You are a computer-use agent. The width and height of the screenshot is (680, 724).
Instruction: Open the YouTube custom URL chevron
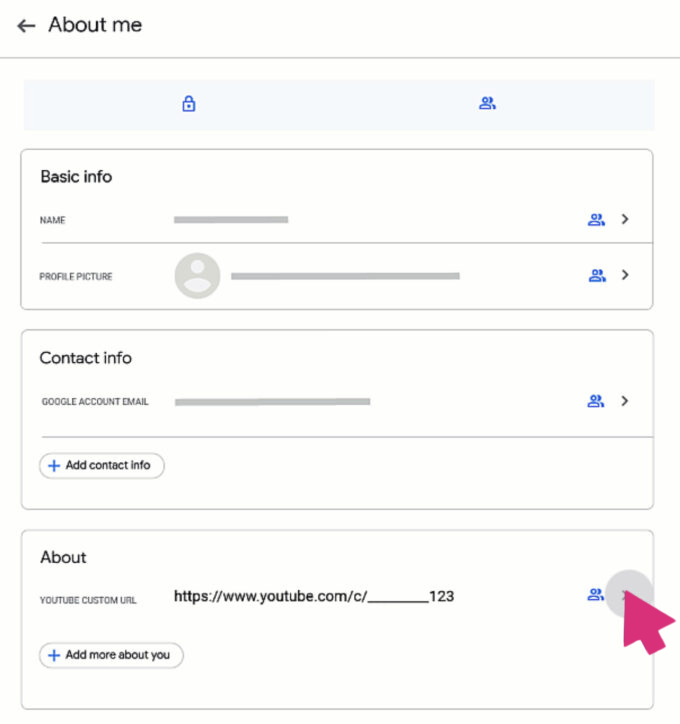(627, 595)
